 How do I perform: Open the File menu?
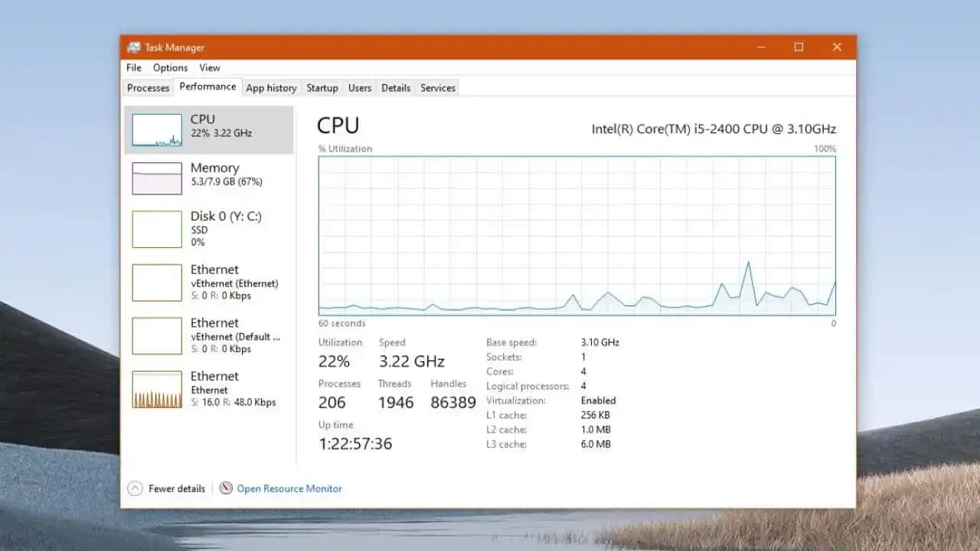point(134,68)
